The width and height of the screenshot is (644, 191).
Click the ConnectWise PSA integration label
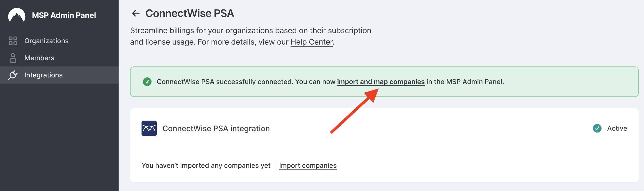click(x=216, y=128)
